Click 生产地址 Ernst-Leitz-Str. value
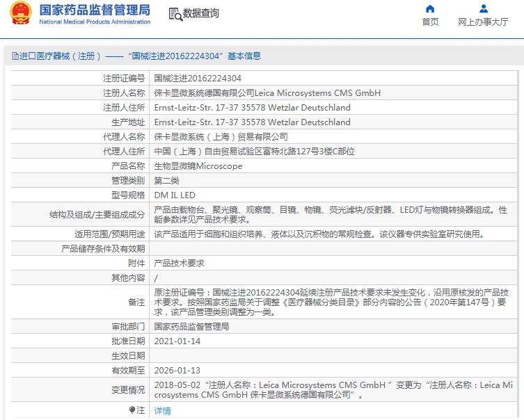The width and height of the screenshot is (524, 420). [x=253, y=122]
